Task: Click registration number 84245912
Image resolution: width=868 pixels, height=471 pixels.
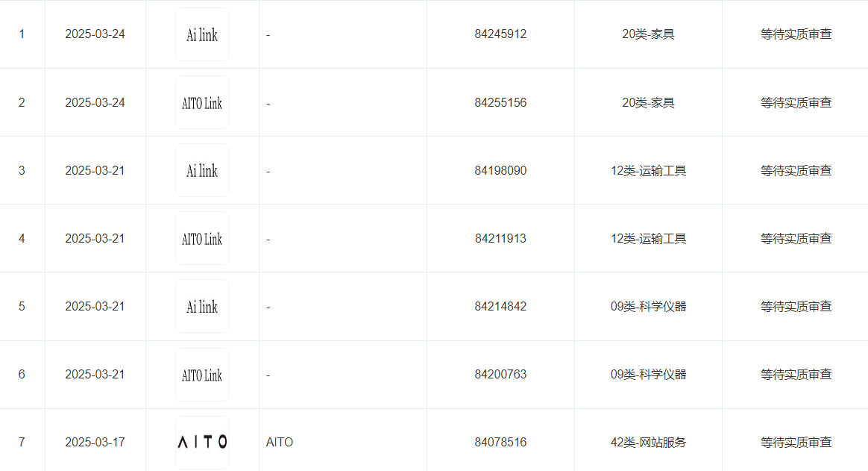Action: (x=500, y=34)
